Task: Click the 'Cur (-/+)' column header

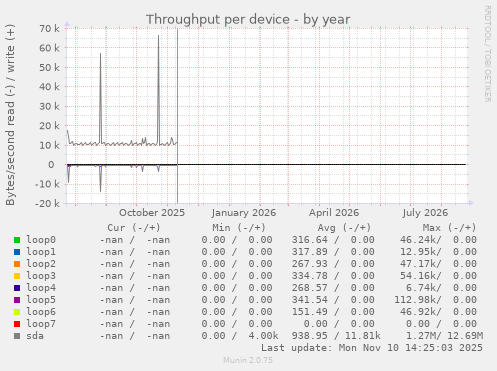Action: 134,228
